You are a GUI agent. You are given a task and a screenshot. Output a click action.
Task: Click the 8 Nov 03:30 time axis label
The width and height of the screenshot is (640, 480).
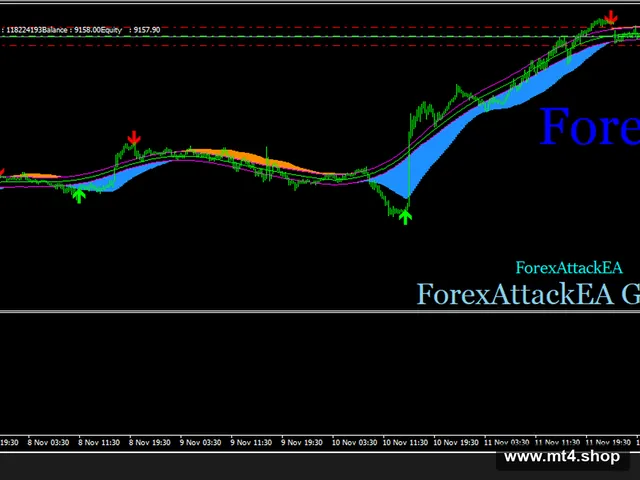pyautogui.click(x=48, y=442)
